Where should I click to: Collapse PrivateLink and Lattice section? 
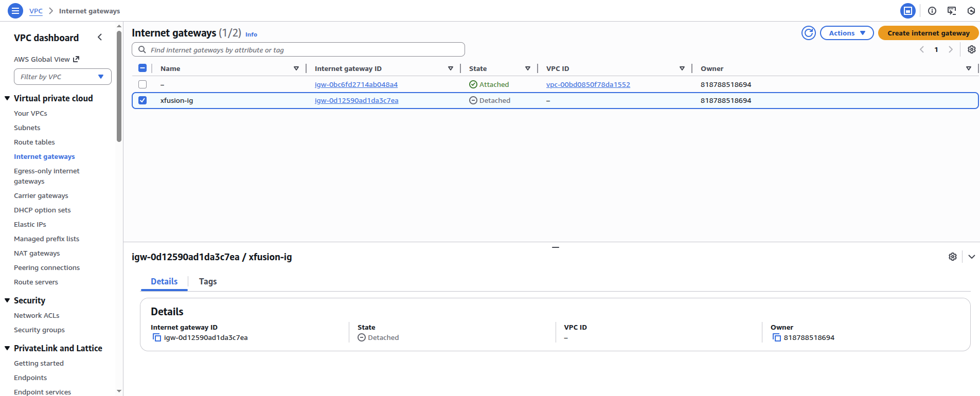7,348
